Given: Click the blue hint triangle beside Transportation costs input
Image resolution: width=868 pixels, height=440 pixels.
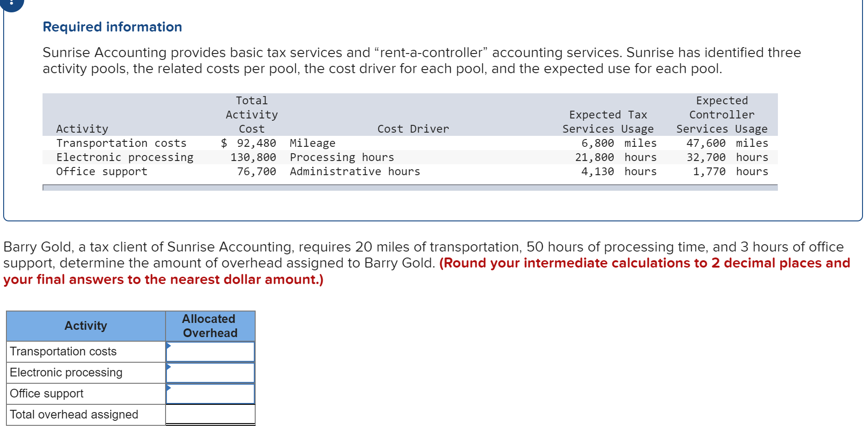Looking at the screenshot, I should [169, 347].
